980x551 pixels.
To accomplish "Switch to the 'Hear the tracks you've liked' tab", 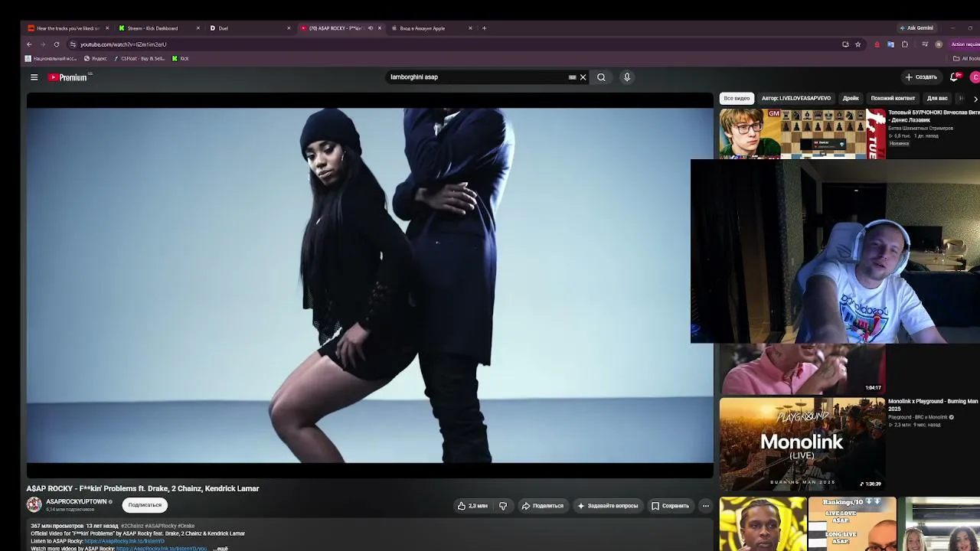I will pyautogui.click(x=67, y=28).
